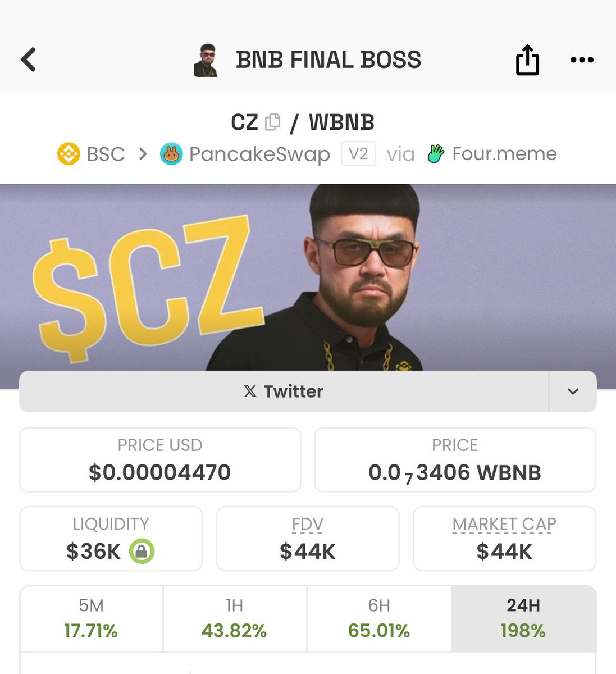Image resolution: width=616 pixels, height=674 pixels.
Task: Select the 24H timeframe tab
Action: [523, 618]
